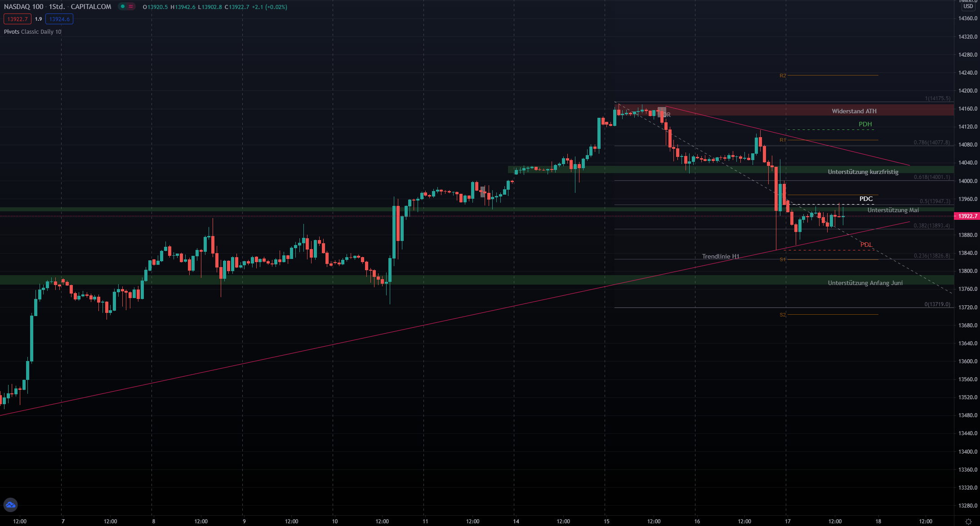Click the S1 pivot level marker
The width and height of the screenshot is (980, 526).
(783, 260)
